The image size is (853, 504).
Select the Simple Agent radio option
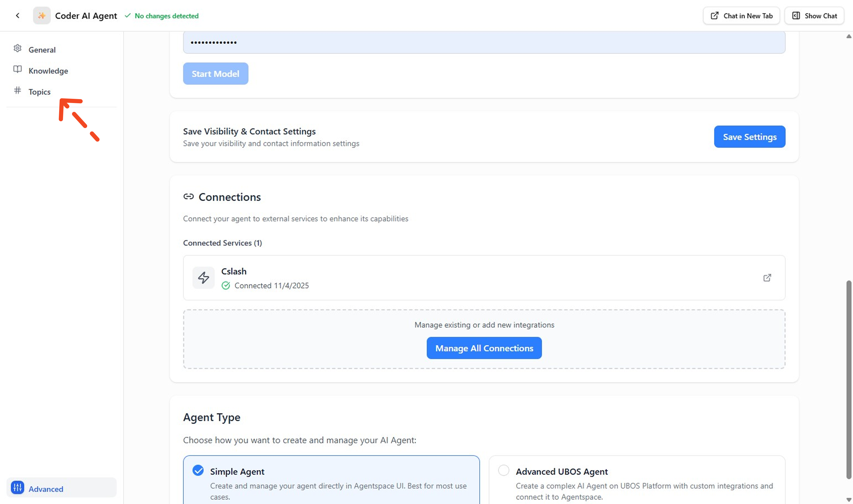pyautogui.click(x=198, y=471)
